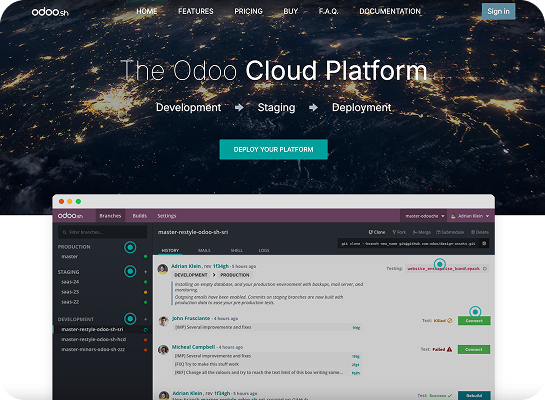The image size is (545, 400).
Task: Switch to the LOGS tab
Action: click(263, 250)
